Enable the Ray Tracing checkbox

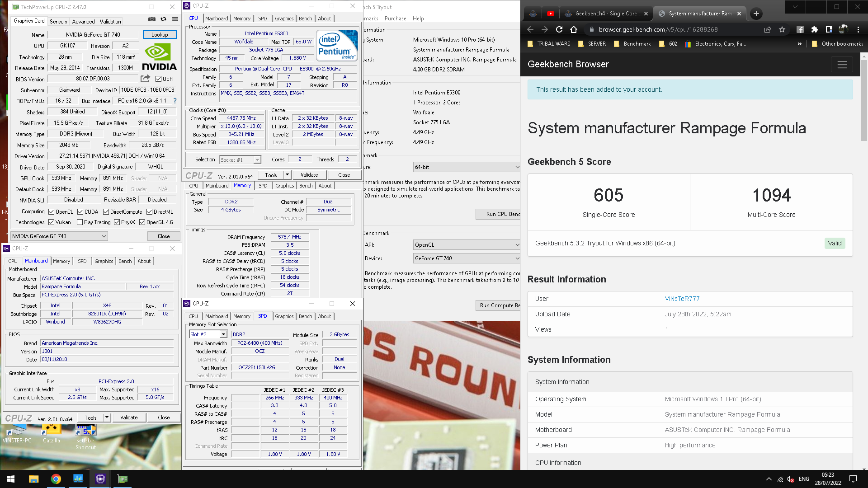tap(80, 222)
